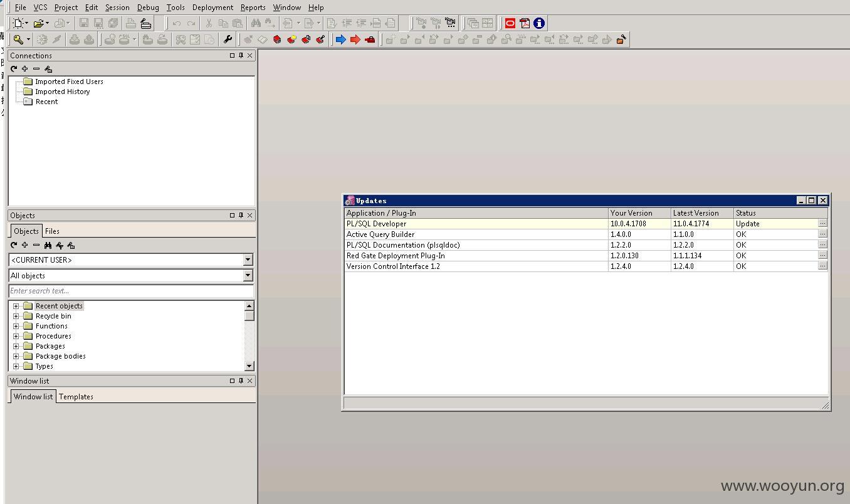
Task: Float the Connections panel with the square icon
Action: pos(232,56)
